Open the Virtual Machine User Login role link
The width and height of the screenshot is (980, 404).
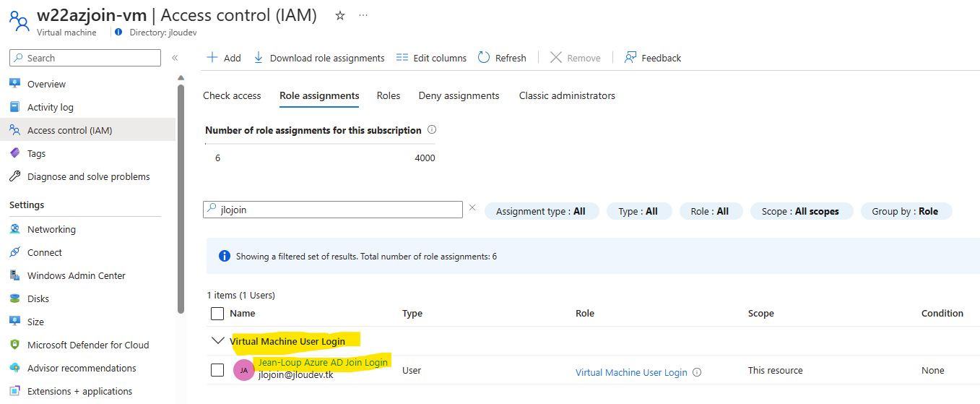click(x=631, y=372)
